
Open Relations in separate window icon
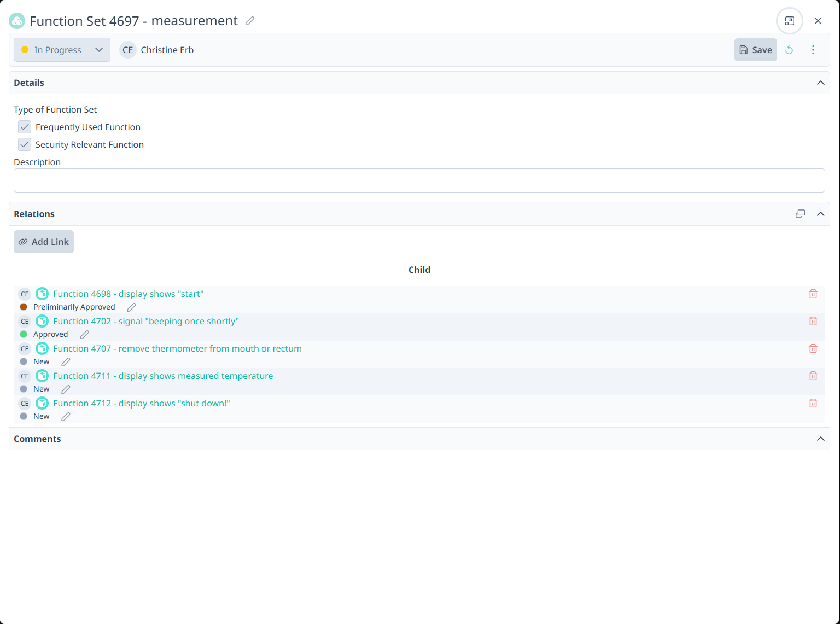coord(800,214)
